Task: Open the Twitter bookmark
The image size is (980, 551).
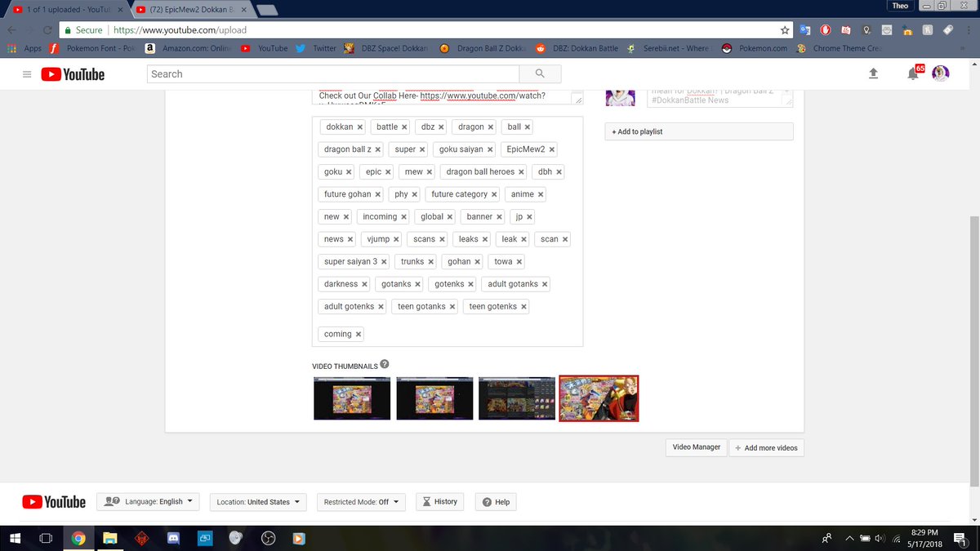Action: point(316,48)
